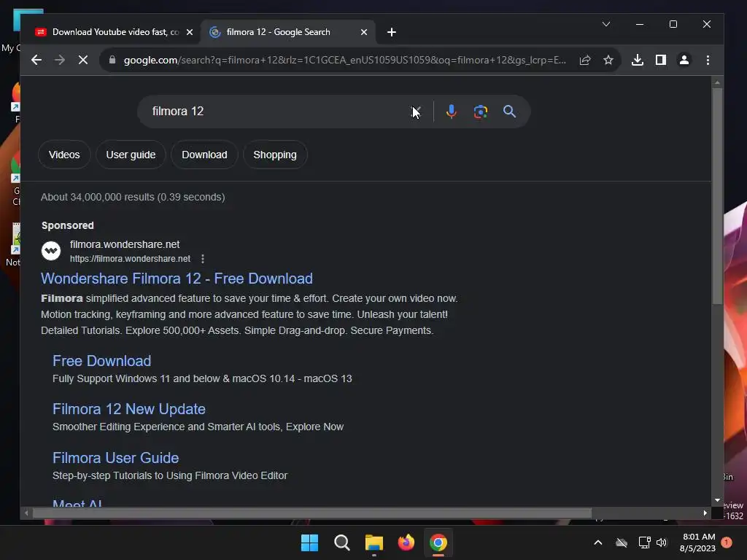
Task: Filter results by Videos
Action: [x=64, y=155]
